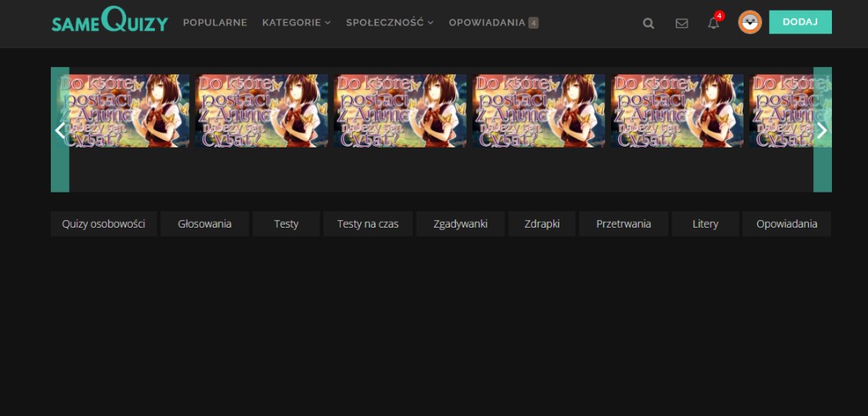Open the Przetrwania category

(x=623, y=224)
